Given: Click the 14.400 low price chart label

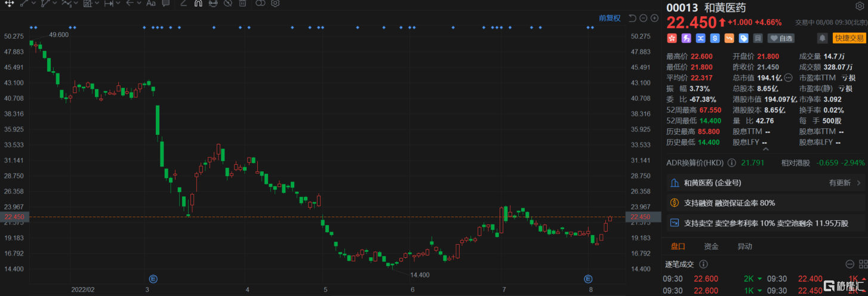Looking at the screenshot, I should 420,275.
